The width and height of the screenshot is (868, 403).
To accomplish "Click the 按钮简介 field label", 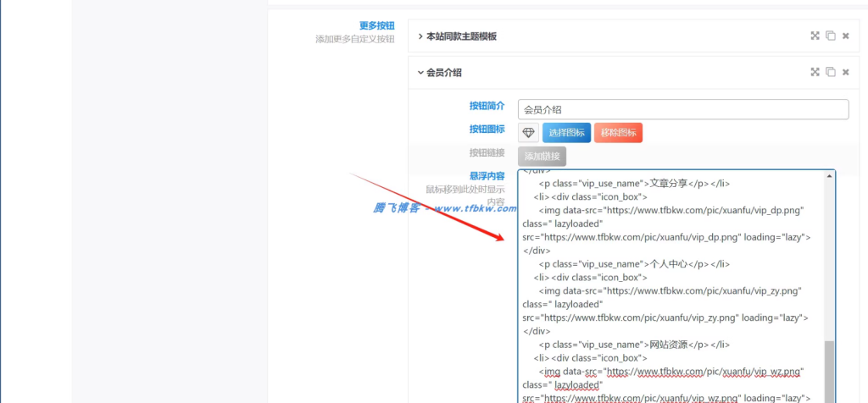I will point(487,106).
